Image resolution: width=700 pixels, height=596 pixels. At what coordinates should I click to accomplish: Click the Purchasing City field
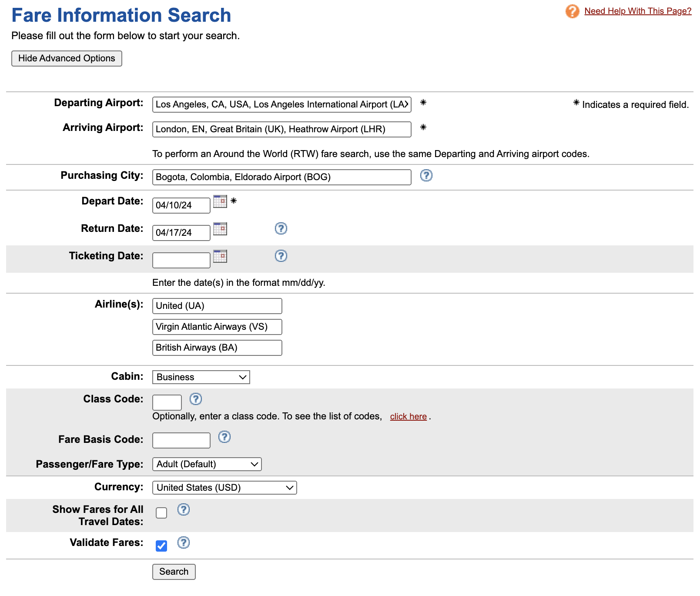pos(282,177)
